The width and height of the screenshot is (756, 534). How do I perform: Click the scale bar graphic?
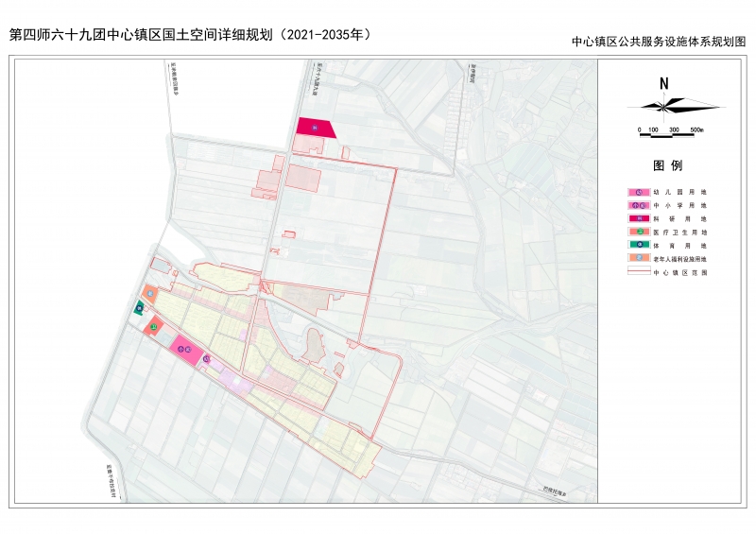[x=667, y=135]
